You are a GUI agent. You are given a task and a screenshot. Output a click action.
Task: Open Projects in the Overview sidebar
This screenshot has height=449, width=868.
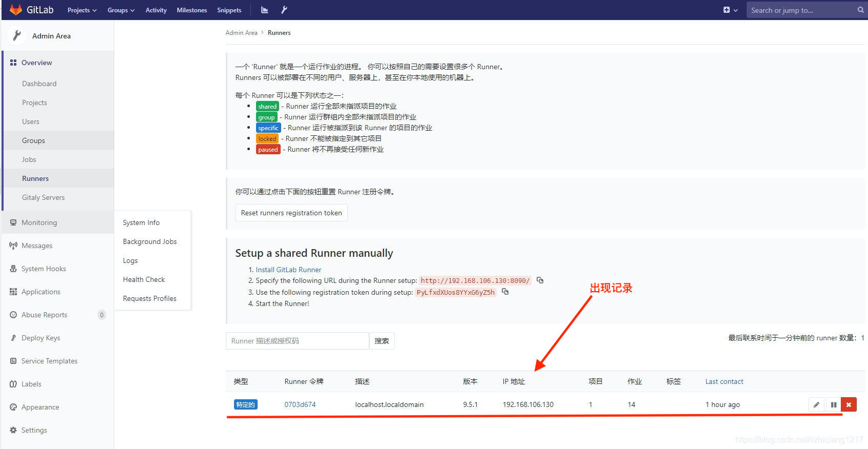(34, 103)
